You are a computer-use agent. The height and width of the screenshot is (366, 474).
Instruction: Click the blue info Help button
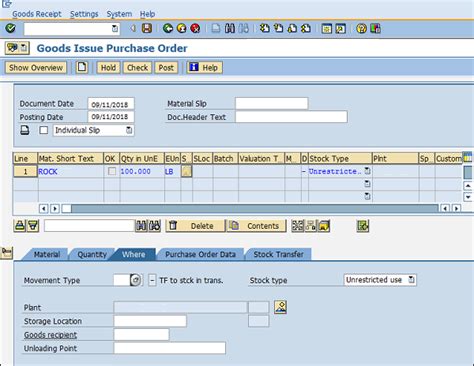click(204, 68)
